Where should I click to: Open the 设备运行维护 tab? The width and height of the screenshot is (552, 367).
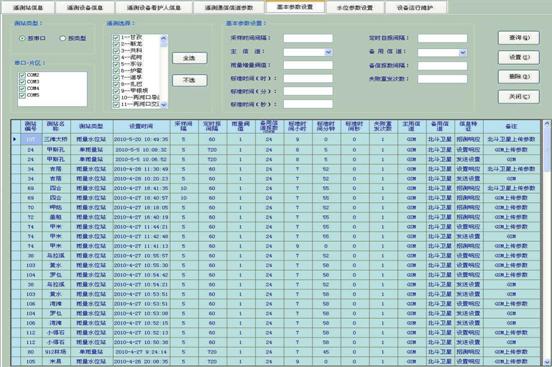[415, 7]
